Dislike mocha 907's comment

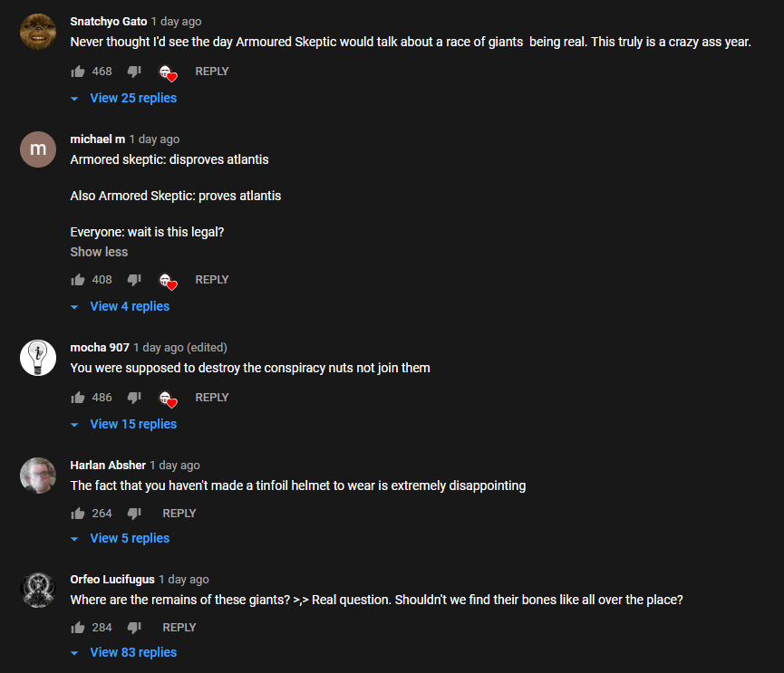134,398
